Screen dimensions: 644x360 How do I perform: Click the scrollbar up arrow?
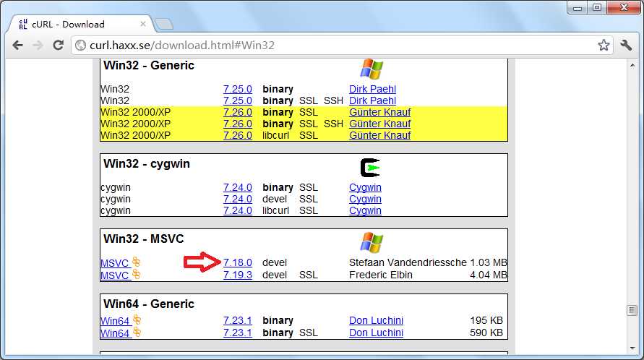(x=632, y=65)
